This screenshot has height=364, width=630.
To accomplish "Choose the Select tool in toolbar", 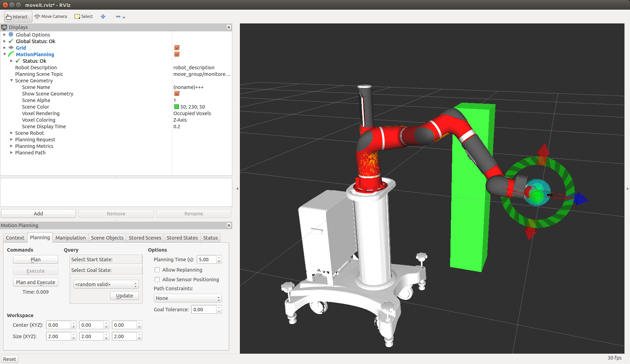I will click(84, 17).
